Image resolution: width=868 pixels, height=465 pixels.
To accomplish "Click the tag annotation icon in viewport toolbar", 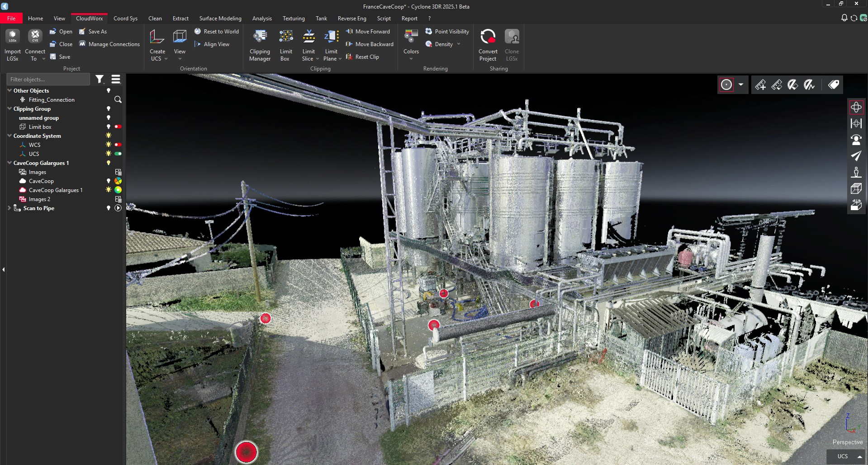I will point(834,85).
